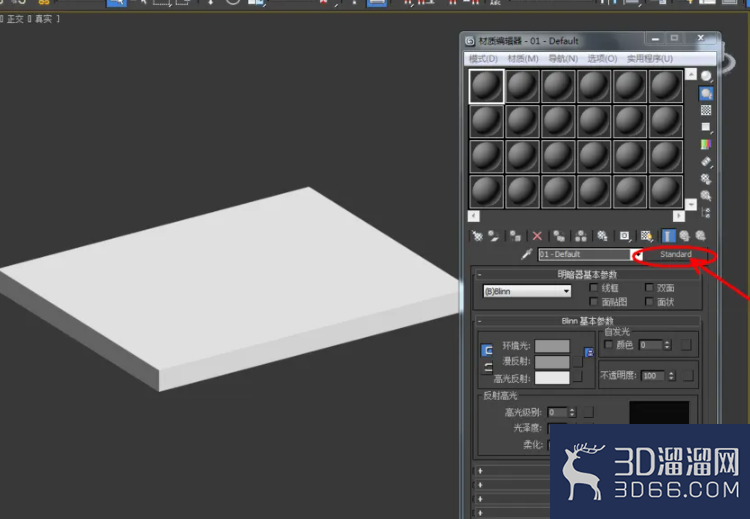This screenshot has width=750, height=519.
Task: Toggle the checkered sample Background icon
Action: [x=706, y=110]
